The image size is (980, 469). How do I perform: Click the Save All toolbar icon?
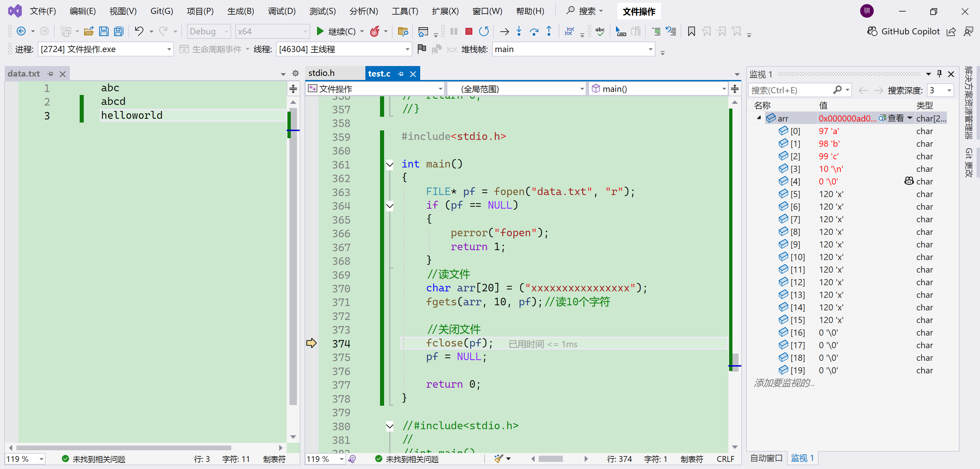click(x=119, y=32)
